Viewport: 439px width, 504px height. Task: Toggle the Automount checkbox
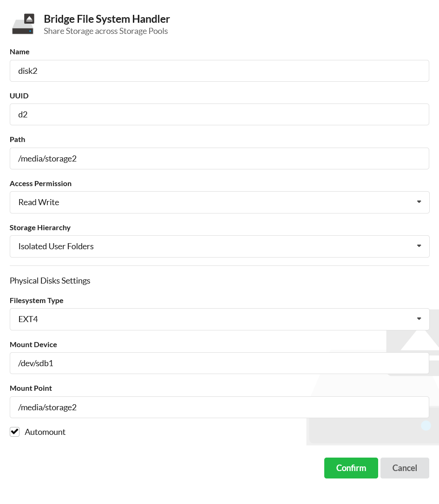point(14,432)
